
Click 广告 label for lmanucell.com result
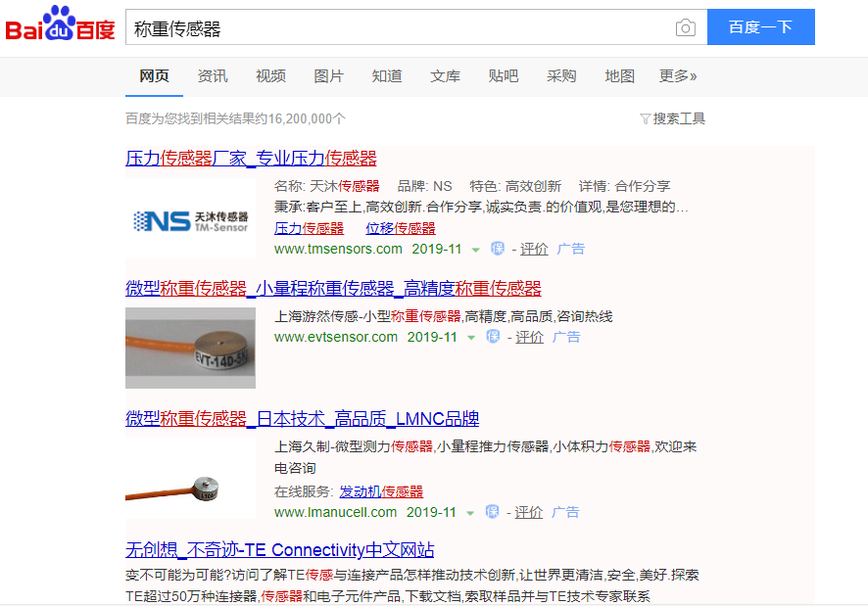(565, 512)
